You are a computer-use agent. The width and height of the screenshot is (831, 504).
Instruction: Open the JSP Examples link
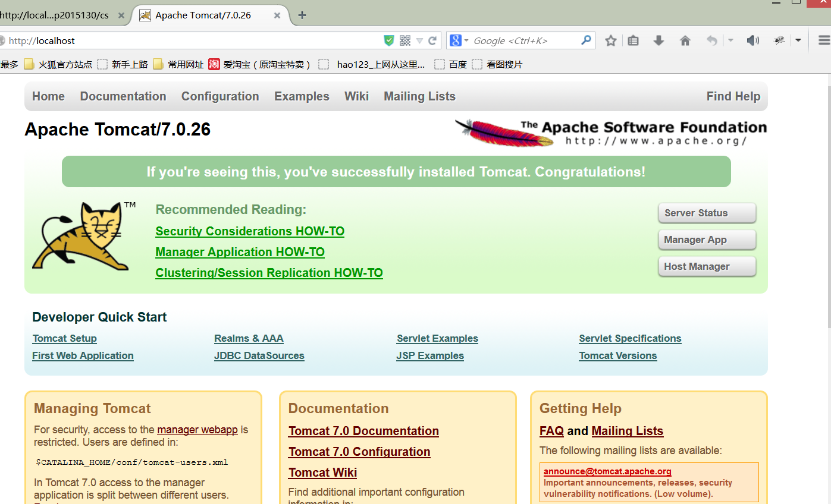click(430, 355)
